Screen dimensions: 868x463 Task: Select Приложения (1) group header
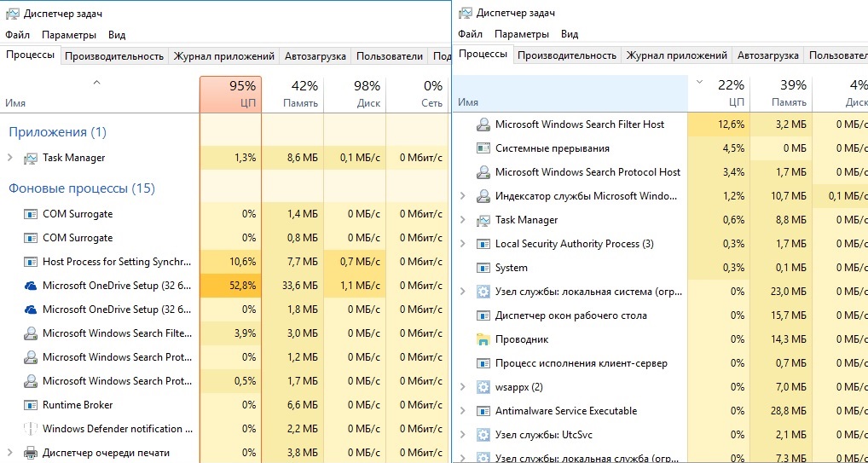58,132
